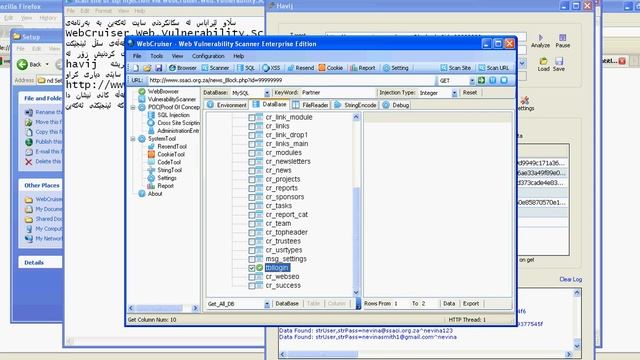
Task: Open the Injection Type dropdown
Action: [454, 93]
